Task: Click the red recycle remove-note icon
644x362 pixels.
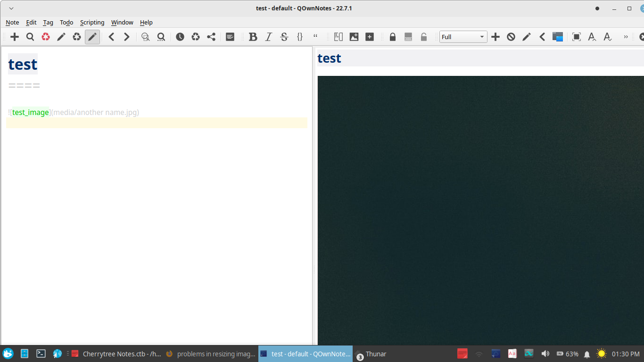Action: coord(46,37)
